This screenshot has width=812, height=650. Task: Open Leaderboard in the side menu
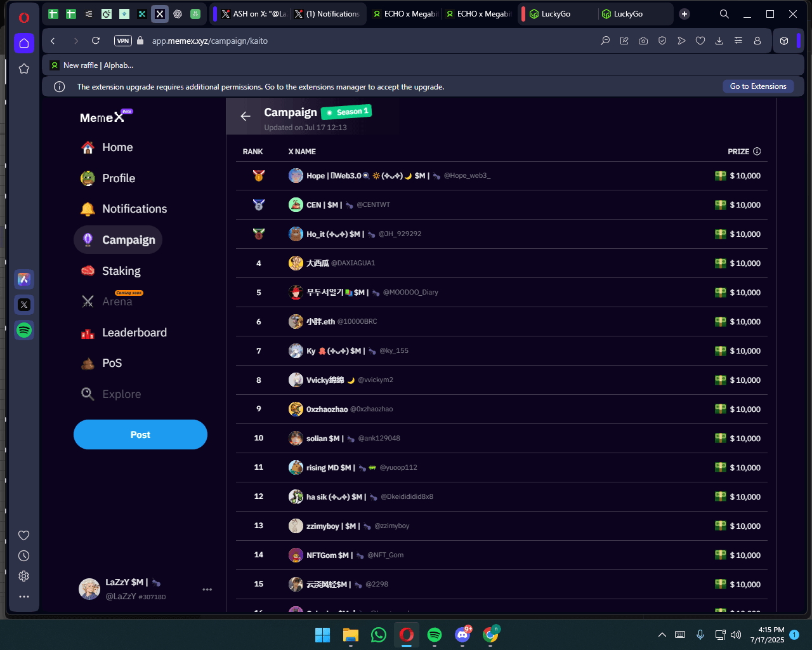pos(134,333)
